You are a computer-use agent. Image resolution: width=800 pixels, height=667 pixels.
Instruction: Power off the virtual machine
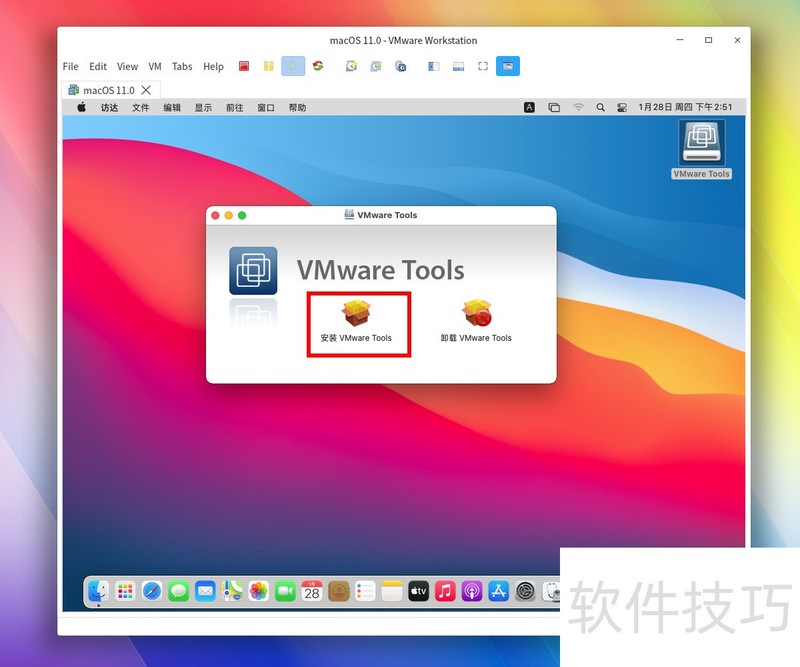[243, 65]
